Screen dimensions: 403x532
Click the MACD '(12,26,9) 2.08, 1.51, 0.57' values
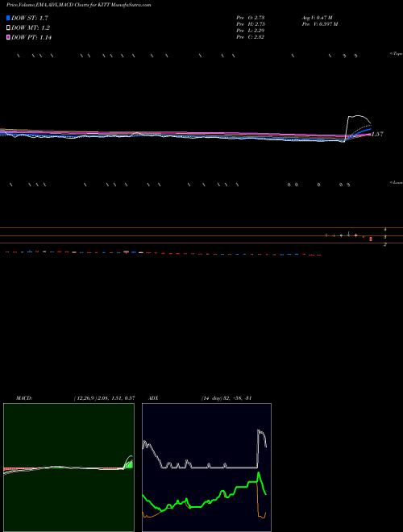tap(105, 398)
